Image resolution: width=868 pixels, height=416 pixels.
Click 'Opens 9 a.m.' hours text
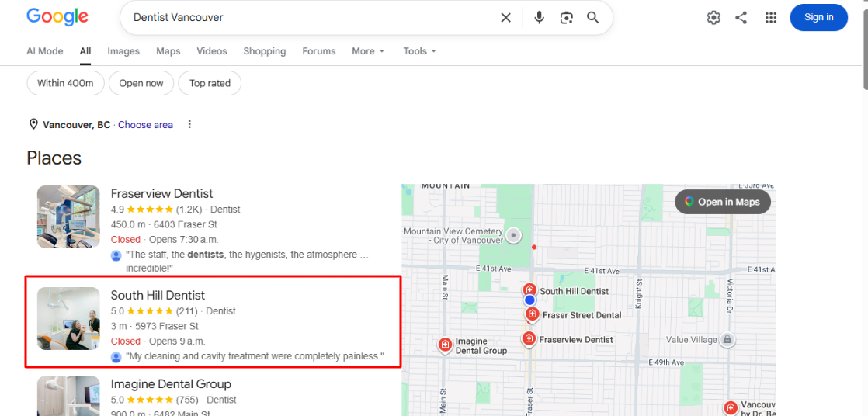coord(177,341)
